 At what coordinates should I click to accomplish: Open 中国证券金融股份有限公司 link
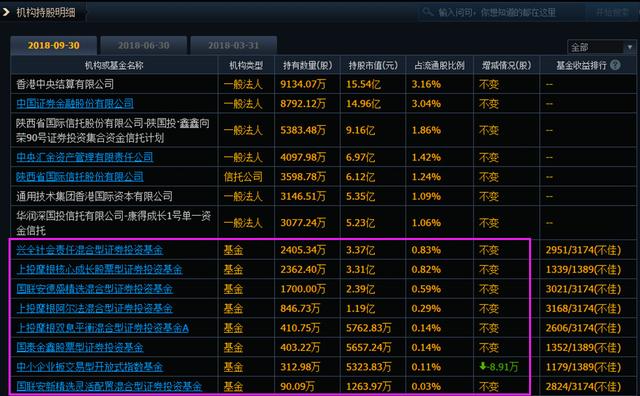pos(75,104)
